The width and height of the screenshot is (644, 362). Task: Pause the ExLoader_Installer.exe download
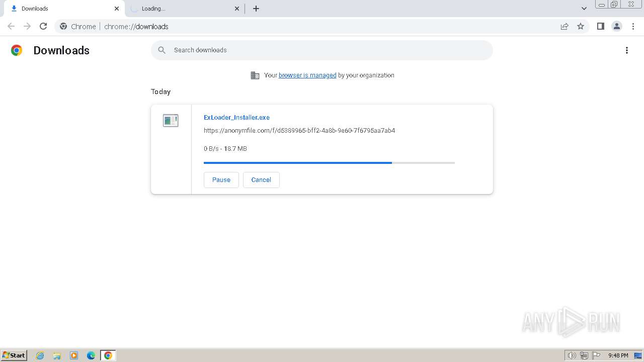pos(221,180)
